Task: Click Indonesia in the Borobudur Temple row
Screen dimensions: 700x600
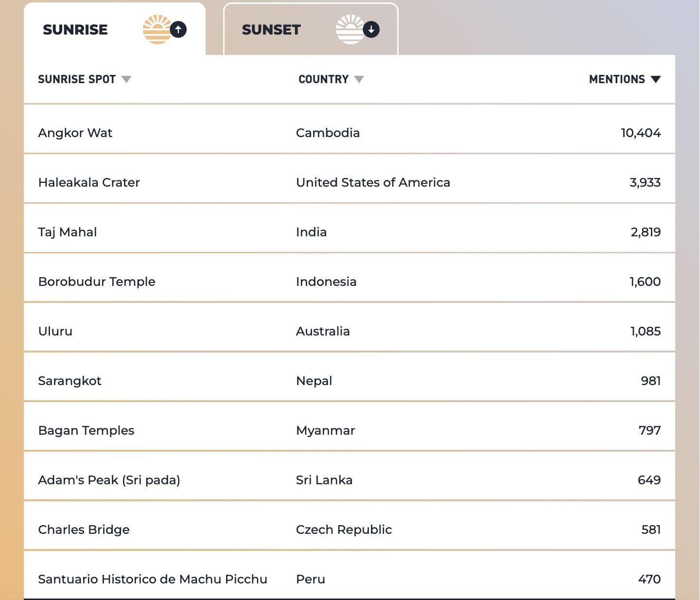Action: pyautogui.click(x=326, y=282)
